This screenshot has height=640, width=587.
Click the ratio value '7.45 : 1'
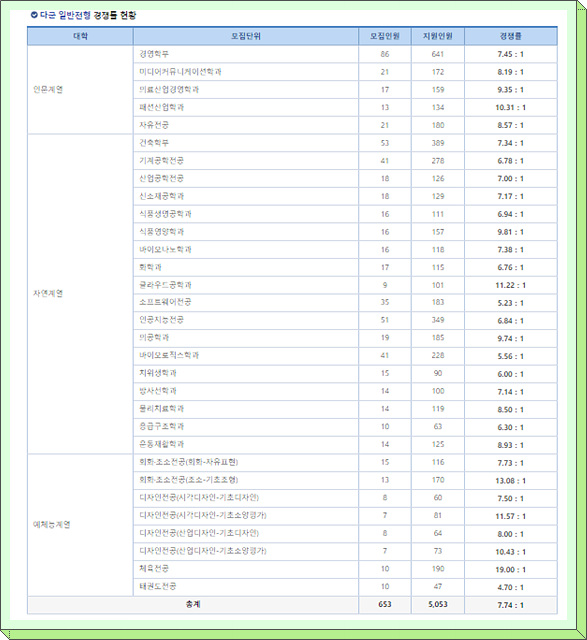coord(510,54)
